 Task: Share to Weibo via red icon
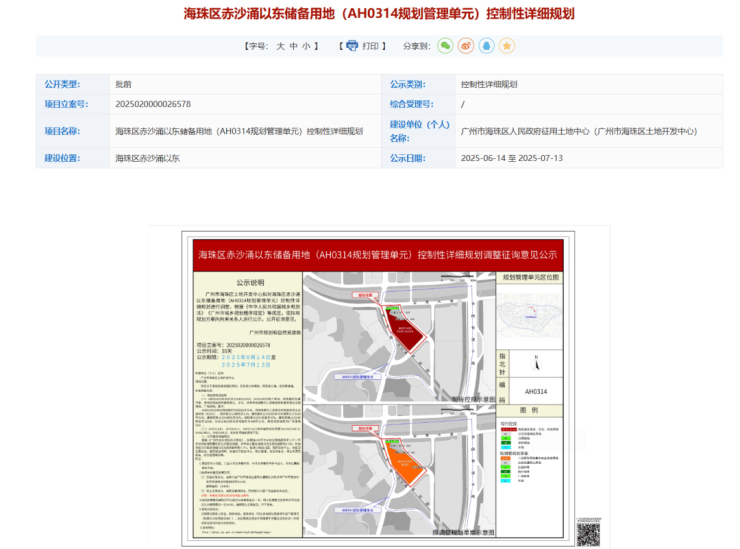[465, 46]
